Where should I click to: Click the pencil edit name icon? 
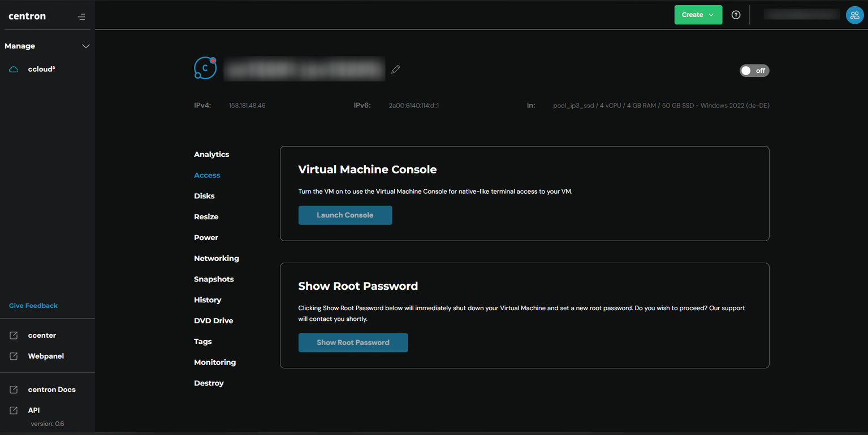(395, 69)
